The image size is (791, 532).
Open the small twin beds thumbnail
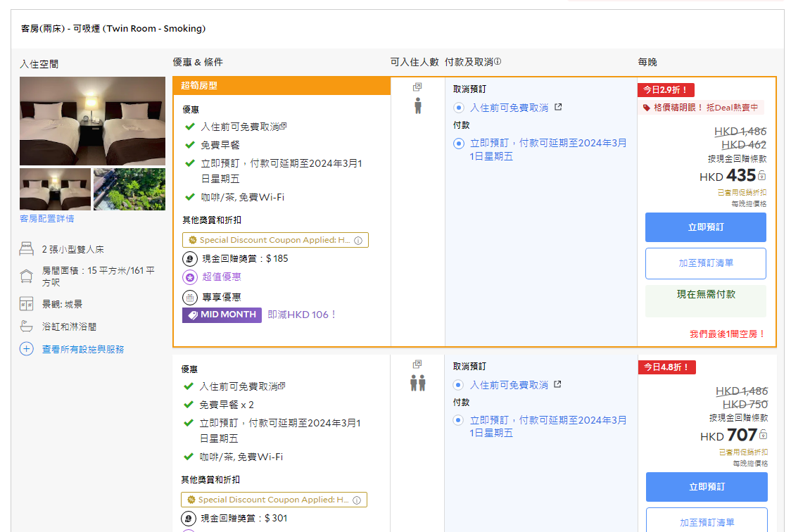point(55,189)
